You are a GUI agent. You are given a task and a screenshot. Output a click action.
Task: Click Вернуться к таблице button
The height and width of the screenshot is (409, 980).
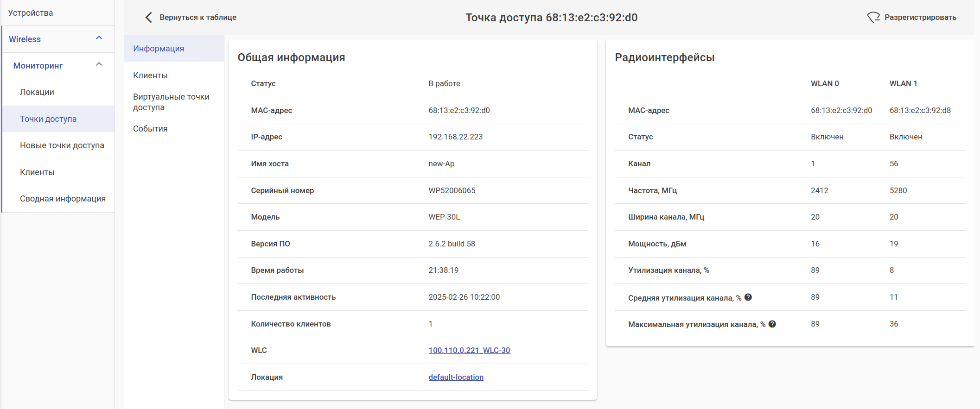[198, 18]
